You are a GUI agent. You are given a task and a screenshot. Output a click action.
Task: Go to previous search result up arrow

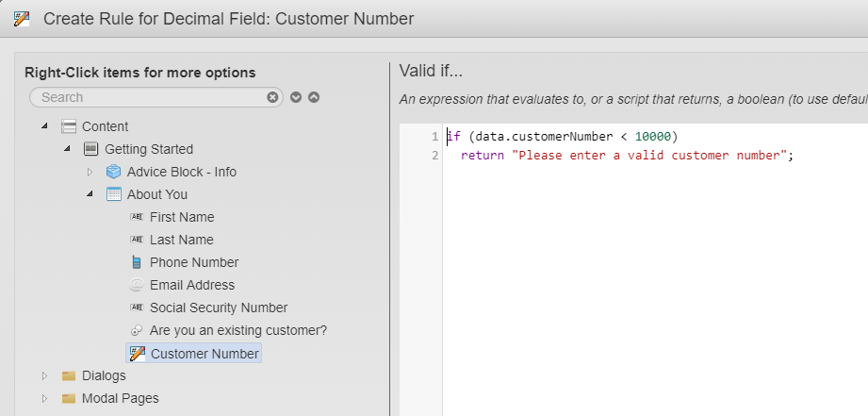click(314, 97)
